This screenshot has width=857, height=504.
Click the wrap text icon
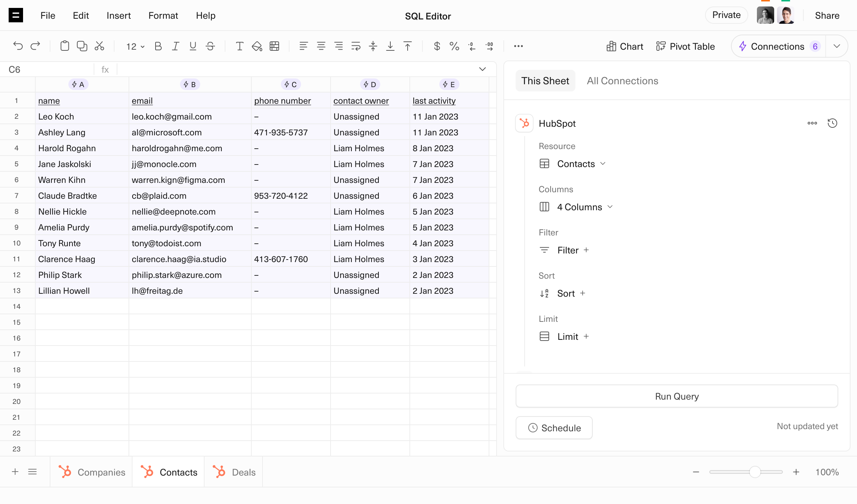pos(356,46)
